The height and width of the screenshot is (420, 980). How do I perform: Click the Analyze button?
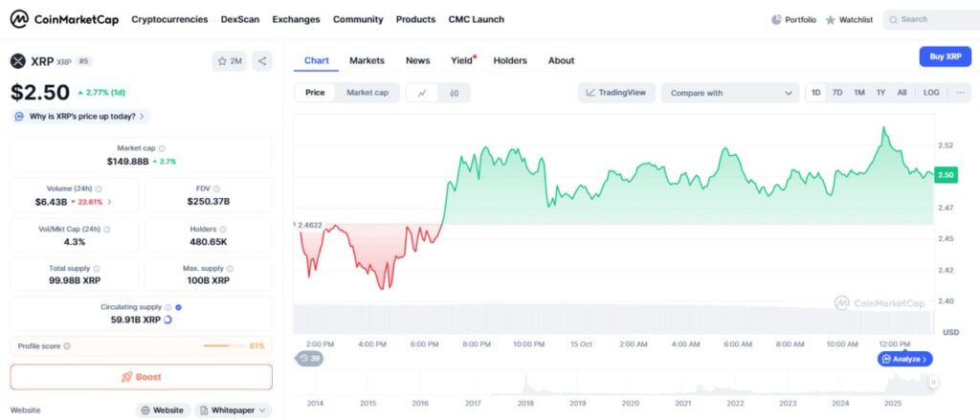[905, 359]
